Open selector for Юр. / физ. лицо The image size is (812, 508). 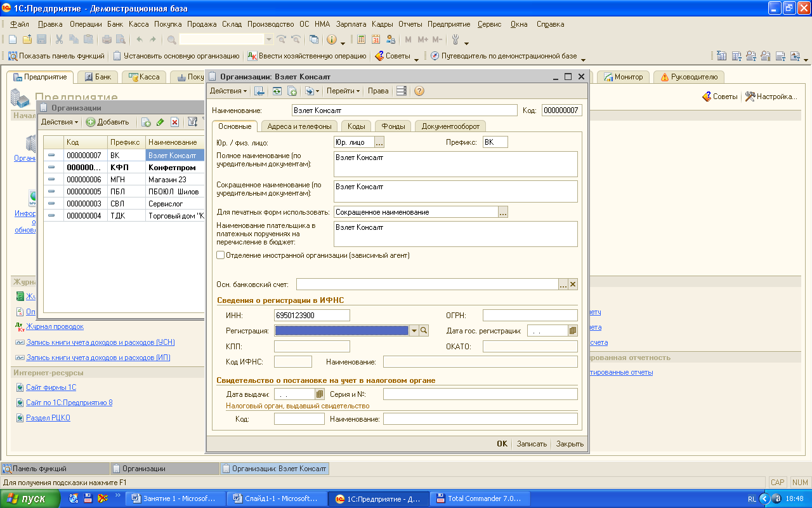click(x=379, y=142)
